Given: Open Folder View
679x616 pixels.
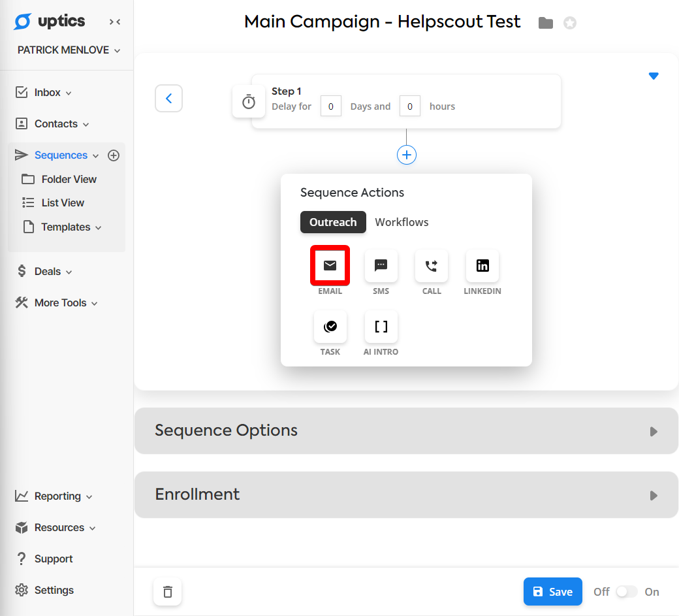Looking at the screenshot, I should click(59, 180).
